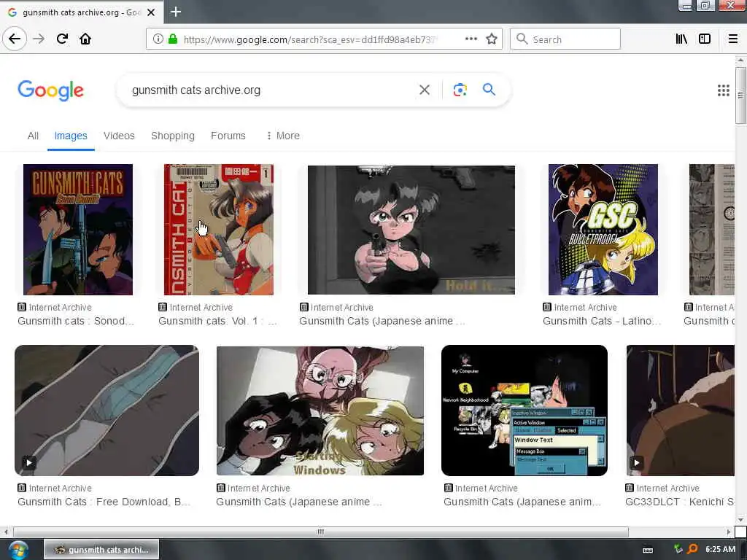Open 'Gunsmith cats : Sonod...' result link
The width and height of the screenshot is (747, 560).
76,321
